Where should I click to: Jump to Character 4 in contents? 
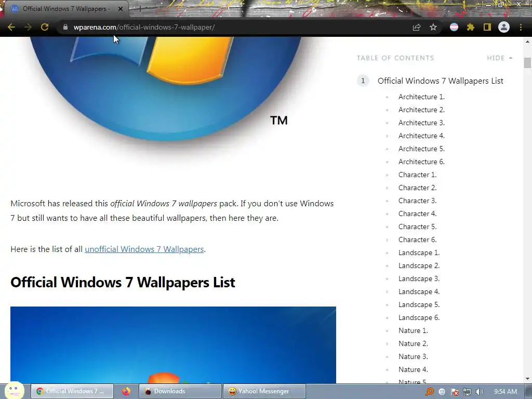point(417,214)
